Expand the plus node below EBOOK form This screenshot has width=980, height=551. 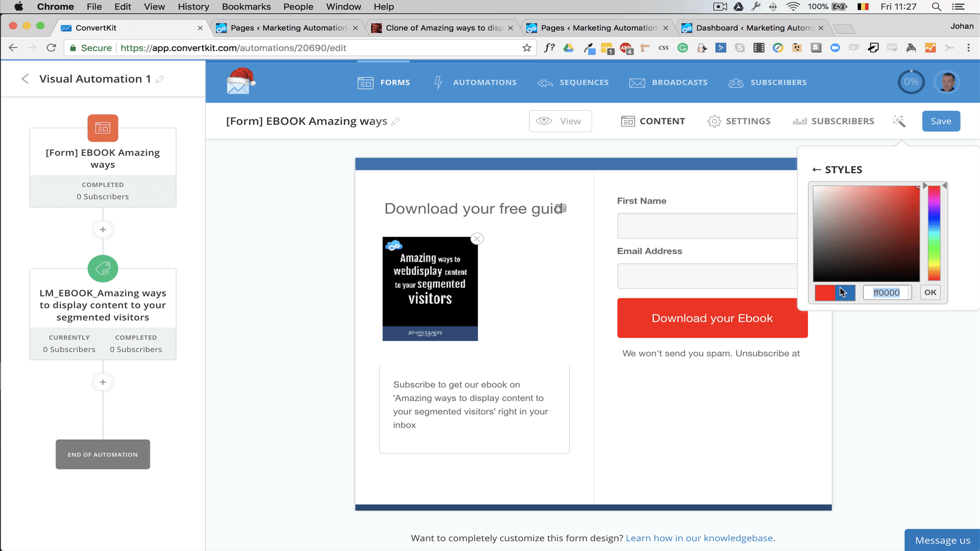(103, 230)
